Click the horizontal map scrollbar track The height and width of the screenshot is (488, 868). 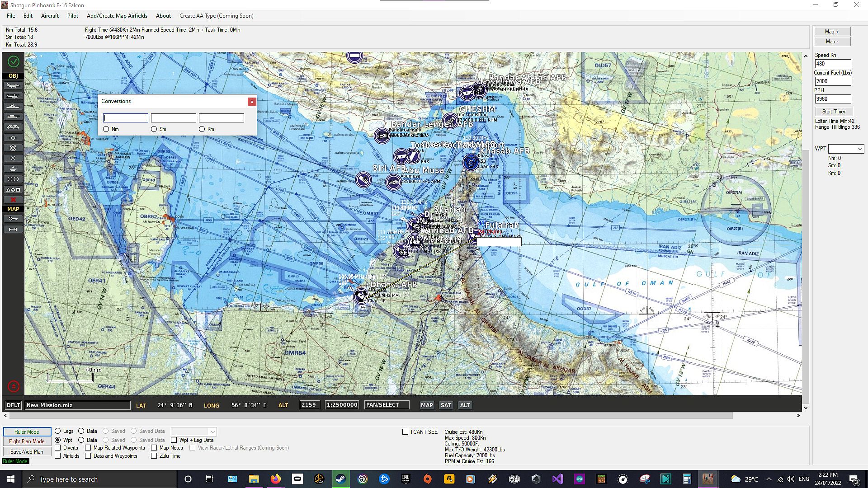point(764,415)
